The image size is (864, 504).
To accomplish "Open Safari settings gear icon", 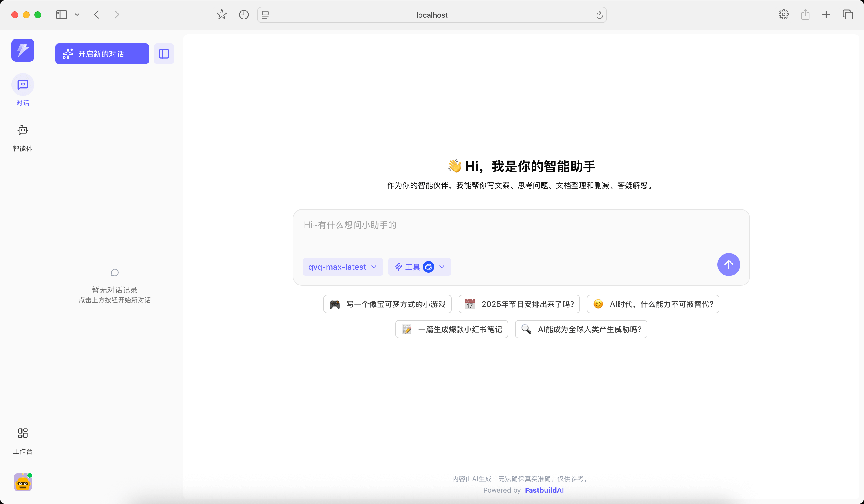I will point(783,14).
